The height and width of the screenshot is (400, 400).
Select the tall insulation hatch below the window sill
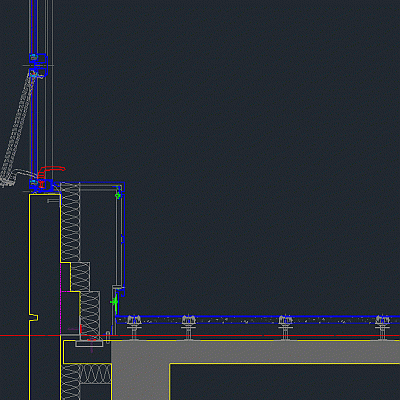point(70,222)
